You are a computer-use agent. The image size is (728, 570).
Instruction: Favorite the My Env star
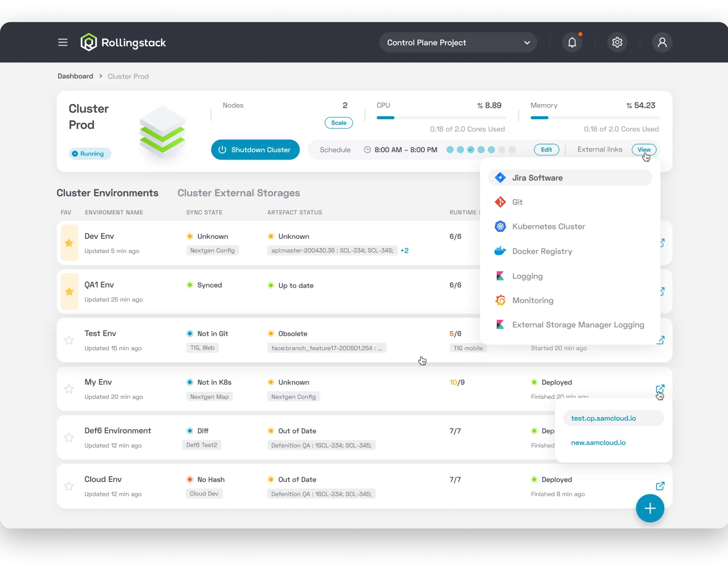tap(69, 389)
